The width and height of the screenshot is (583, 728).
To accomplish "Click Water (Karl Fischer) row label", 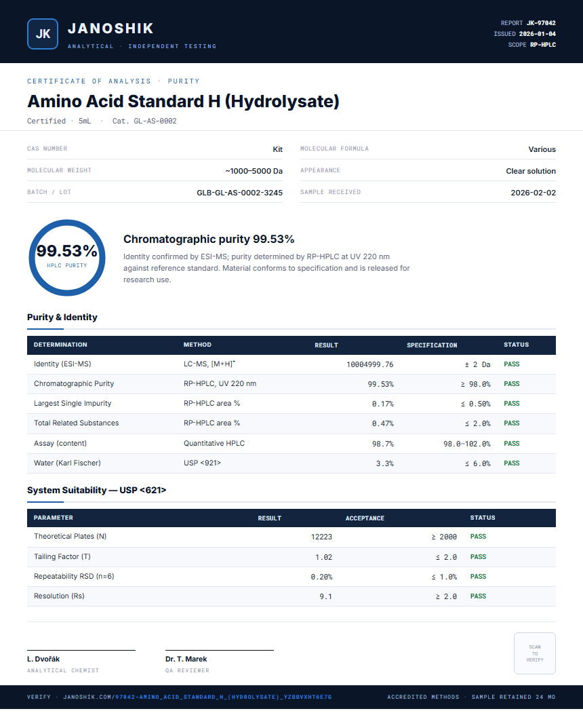I will point(67,463).
